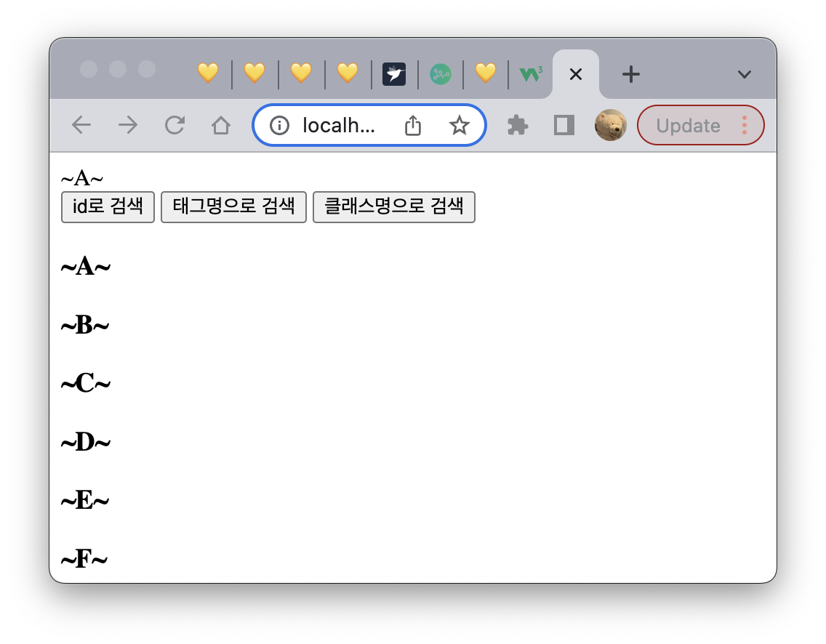Expand the tab search chevron

(745, 74)
